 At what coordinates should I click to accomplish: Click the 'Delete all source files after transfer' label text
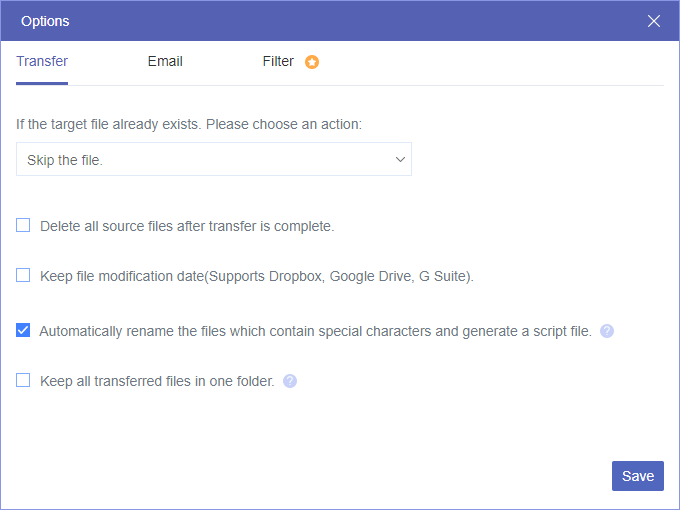(x=187, y=227)
